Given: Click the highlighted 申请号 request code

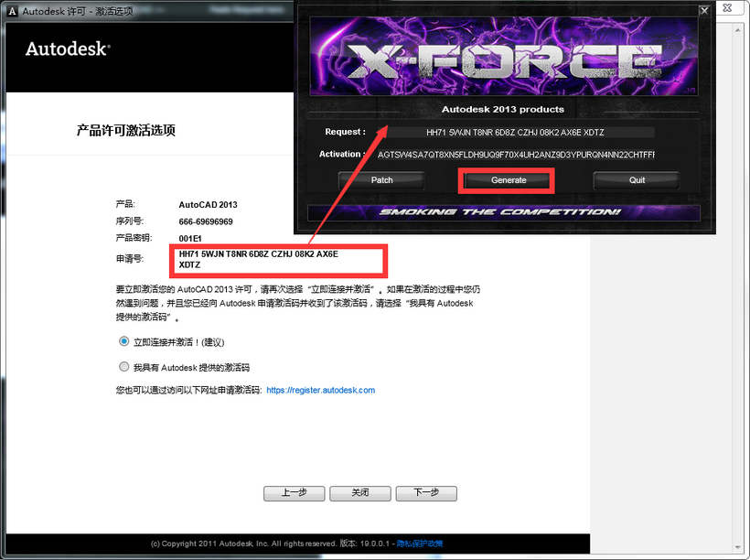Looking at the screenshot, I should (275, 258).
